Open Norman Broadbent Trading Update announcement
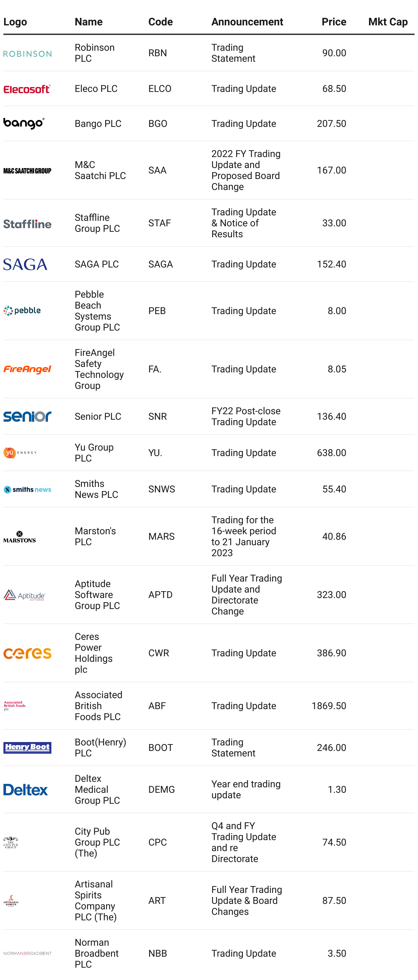 [x=244, y=953]
